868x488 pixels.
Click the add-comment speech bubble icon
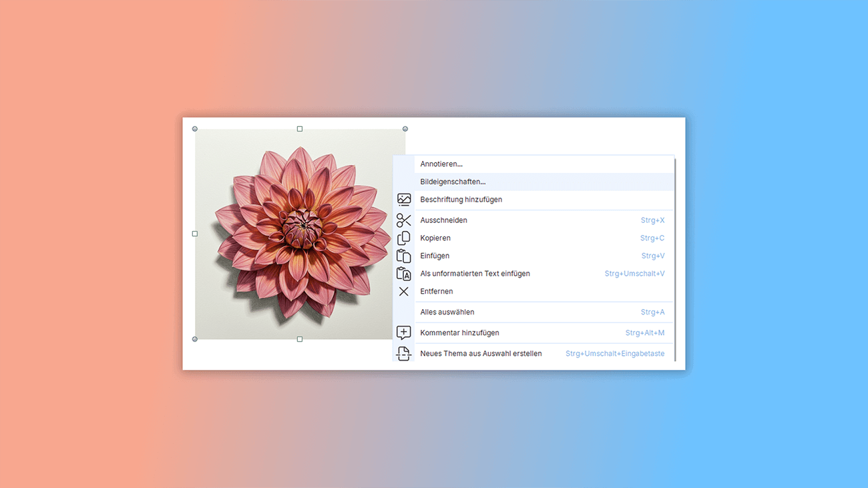click(403, 332)
